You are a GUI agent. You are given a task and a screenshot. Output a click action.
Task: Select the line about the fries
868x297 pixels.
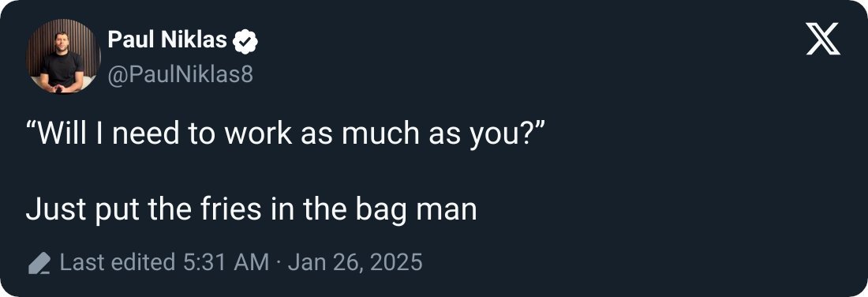point(251,211)
